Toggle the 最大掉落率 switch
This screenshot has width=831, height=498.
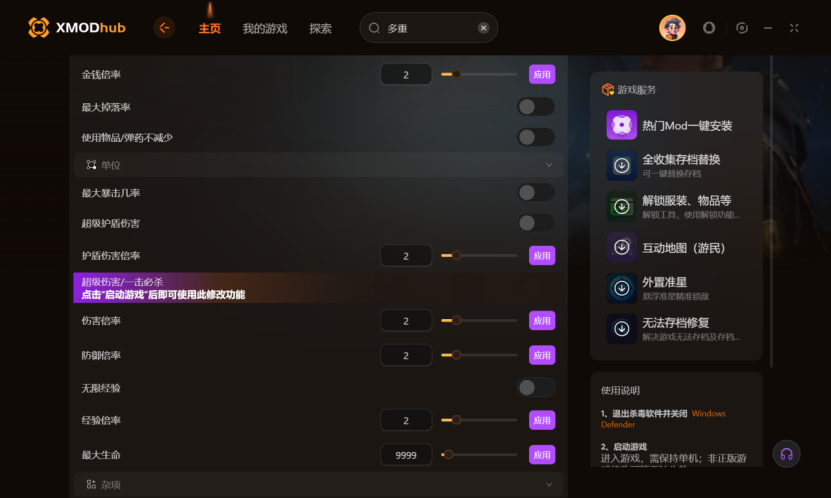(536, 107)
